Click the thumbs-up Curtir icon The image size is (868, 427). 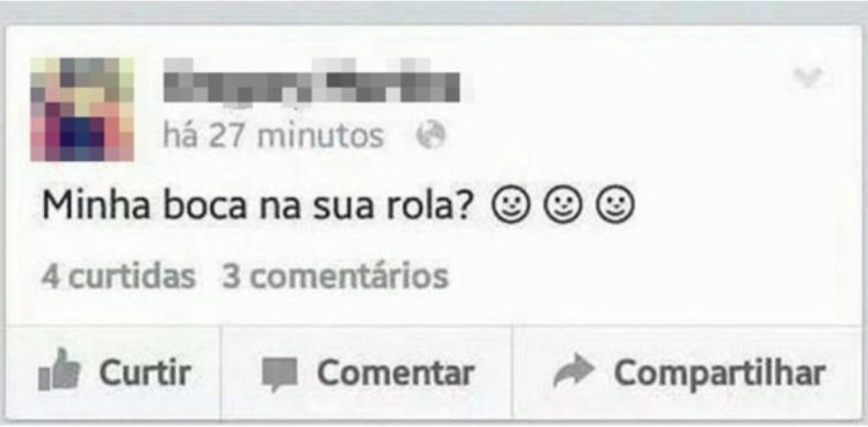(60, 372)
